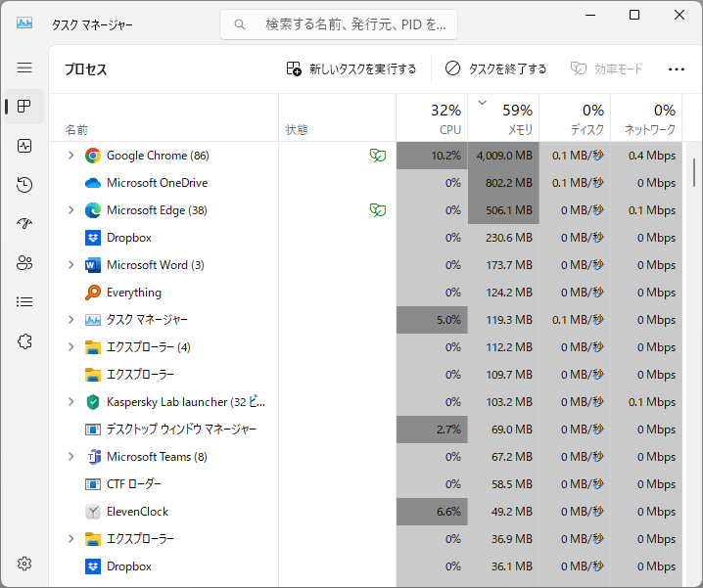
Task: Open the Startup apps page in sidebar
Action: pyautogui.click(x=24, y=223)
